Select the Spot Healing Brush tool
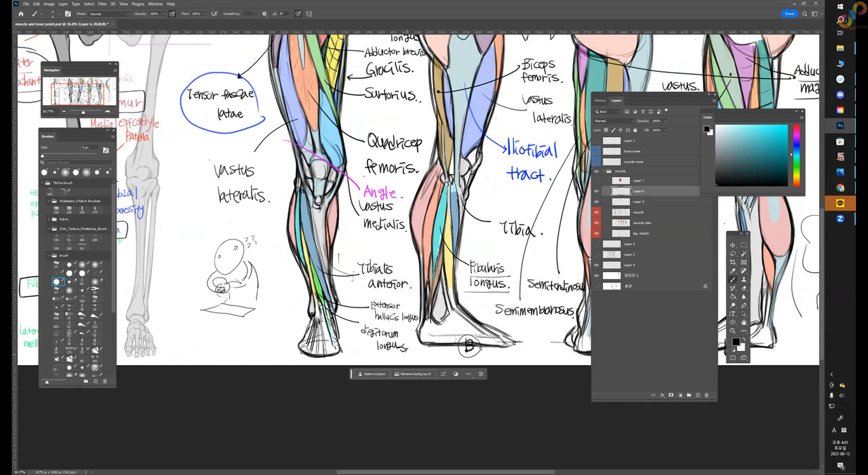Viewport: 868px width, 475px height. tap(744, 271)
